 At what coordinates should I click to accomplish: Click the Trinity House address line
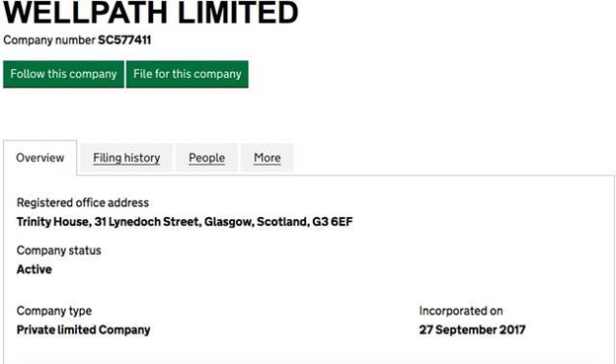pyautogui.click(x=185, y=222)
